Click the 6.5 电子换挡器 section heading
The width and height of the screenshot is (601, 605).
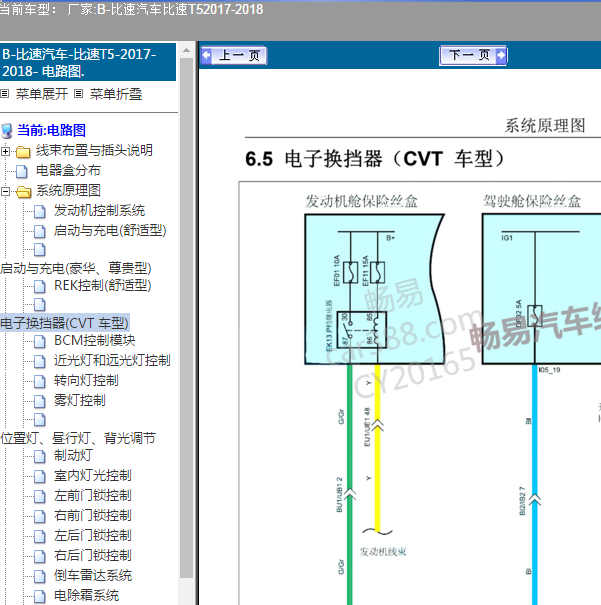pos(375,159)
